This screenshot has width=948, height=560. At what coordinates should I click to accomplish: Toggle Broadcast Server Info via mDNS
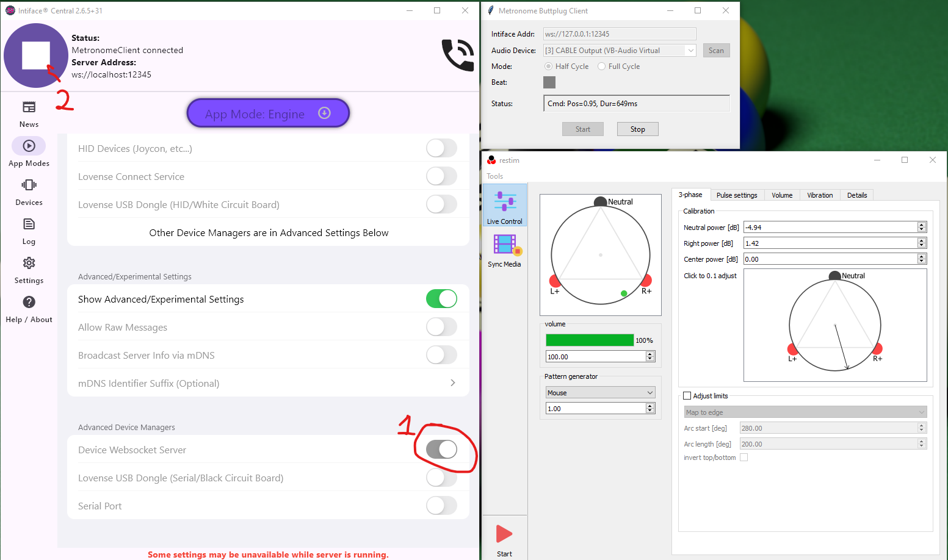[x=441, y=355]
